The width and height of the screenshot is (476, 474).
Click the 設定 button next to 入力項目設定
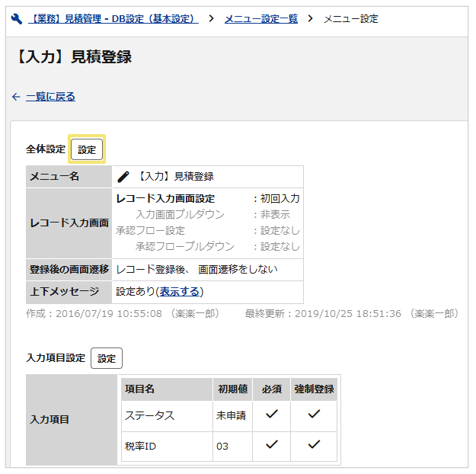[x=107, y=358]
